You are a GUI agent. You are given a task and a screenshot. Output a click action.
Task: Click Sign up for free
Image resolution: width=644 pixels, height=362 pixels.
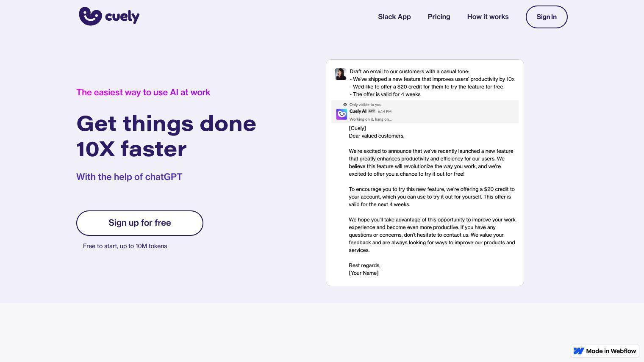click(140, 223)
